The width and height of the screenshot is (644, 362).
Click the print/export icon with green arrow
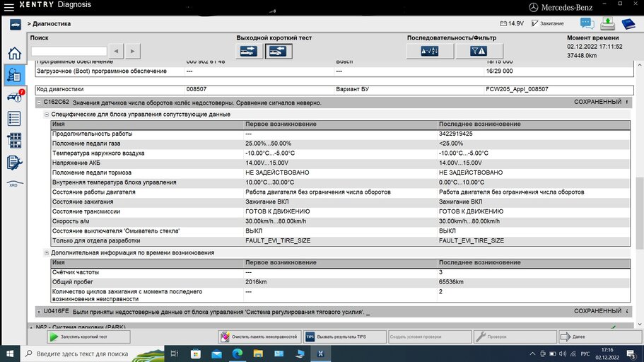607,23
